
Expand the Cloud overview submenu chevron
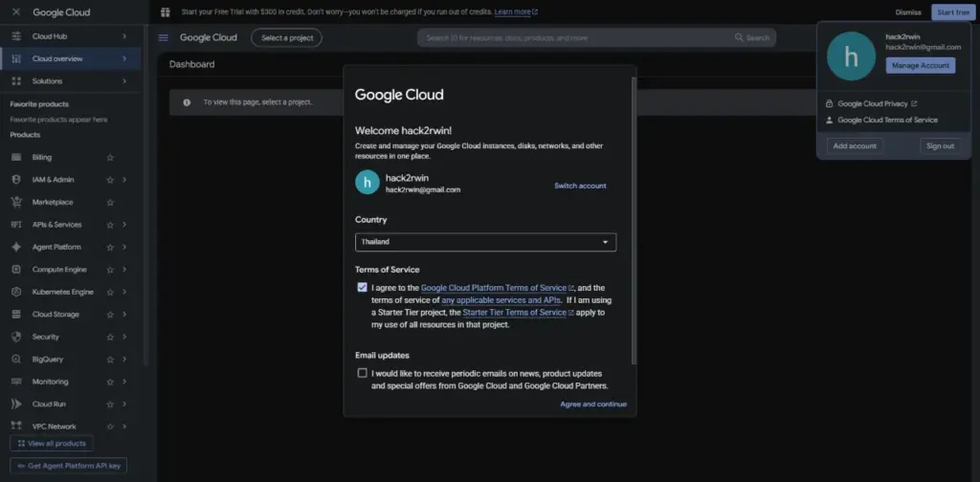tap(124, 58)
